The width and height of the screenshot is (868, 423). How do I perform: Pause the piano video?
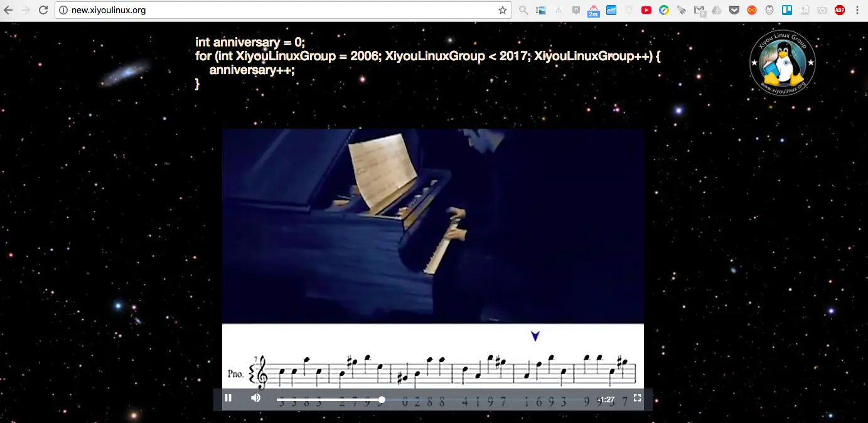pos(228,398)
